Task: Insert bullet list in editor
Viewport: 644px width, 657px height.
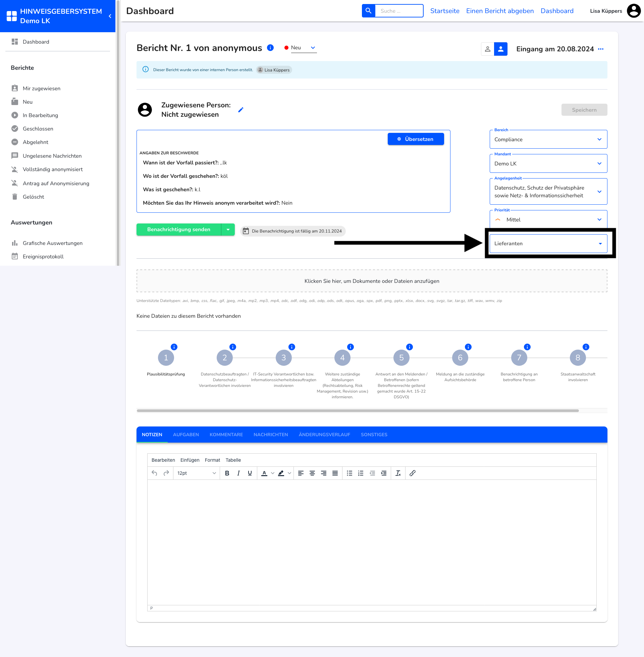Action: tap(350, 473)
